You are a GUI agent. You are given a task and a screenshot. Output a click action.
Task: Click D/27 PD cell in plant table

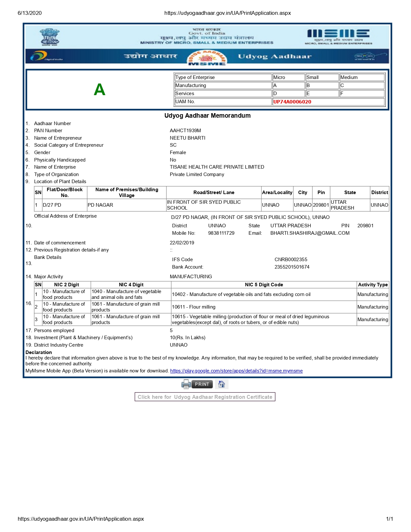pos(64,205)
